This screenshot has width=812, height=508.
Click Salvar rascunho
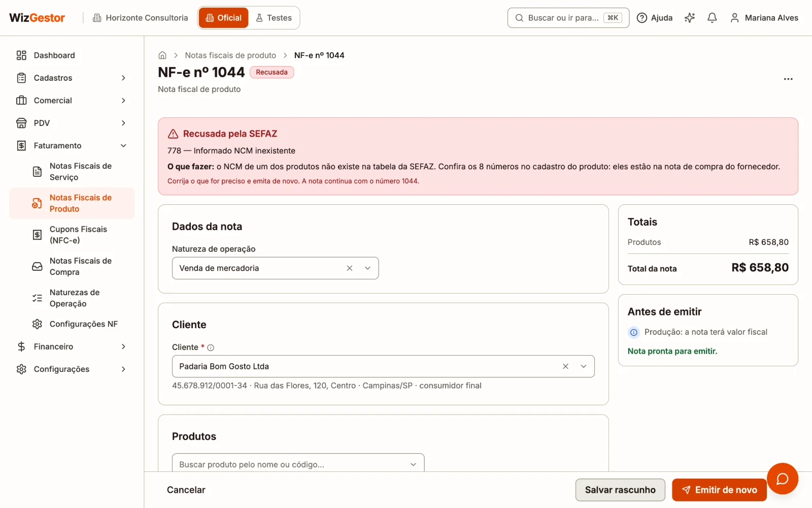(x=620, y=490)
